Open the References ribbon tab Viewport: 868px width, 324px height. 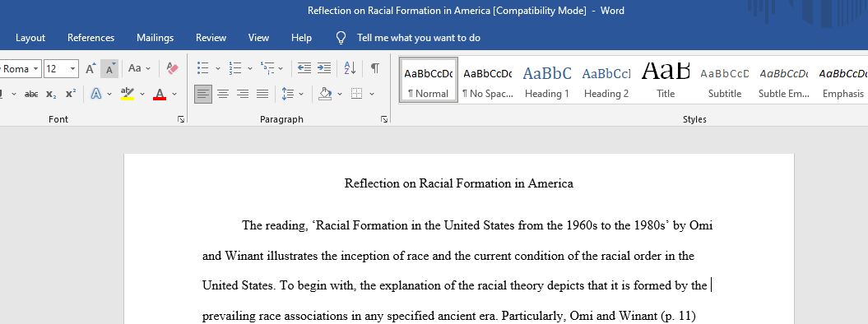coord(91,38)
